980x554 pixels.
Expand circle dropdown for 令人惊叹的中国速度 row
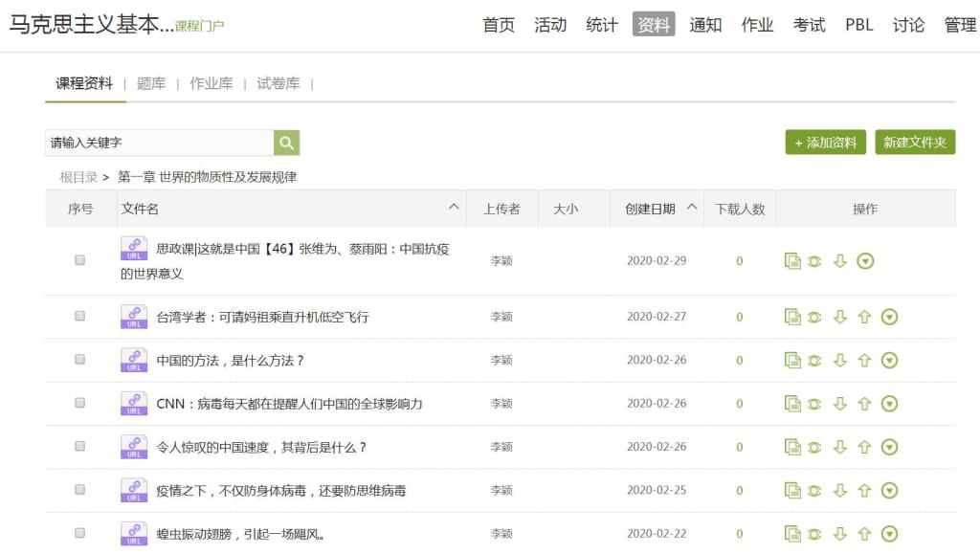(x=889, y=447)
